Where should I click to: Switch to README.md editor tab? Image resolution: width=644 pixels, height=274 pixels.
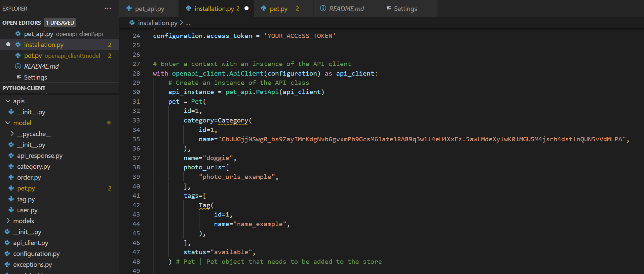tap(346, 9)
